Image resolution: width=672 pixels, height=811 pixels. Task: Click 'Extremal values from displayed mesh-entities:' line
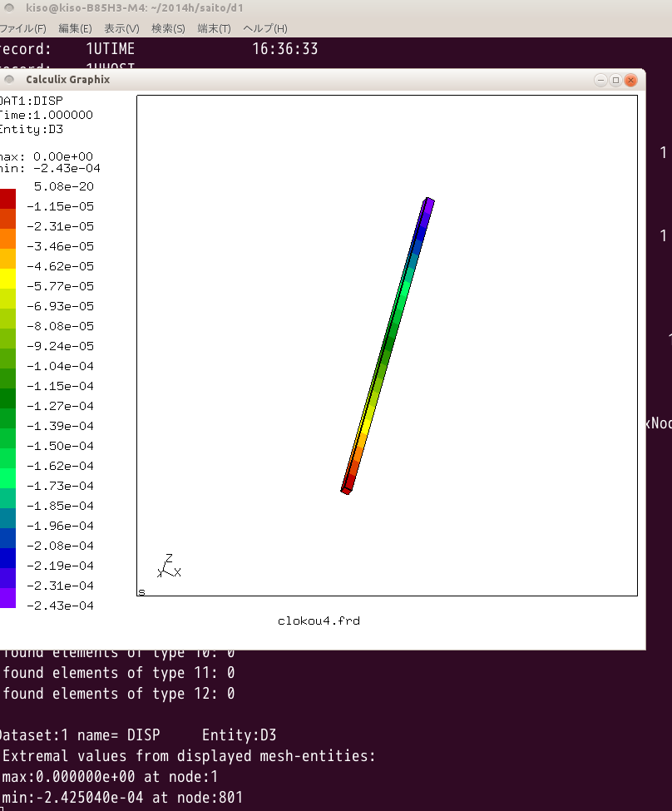pyautogui.click(x=189, y=756)
